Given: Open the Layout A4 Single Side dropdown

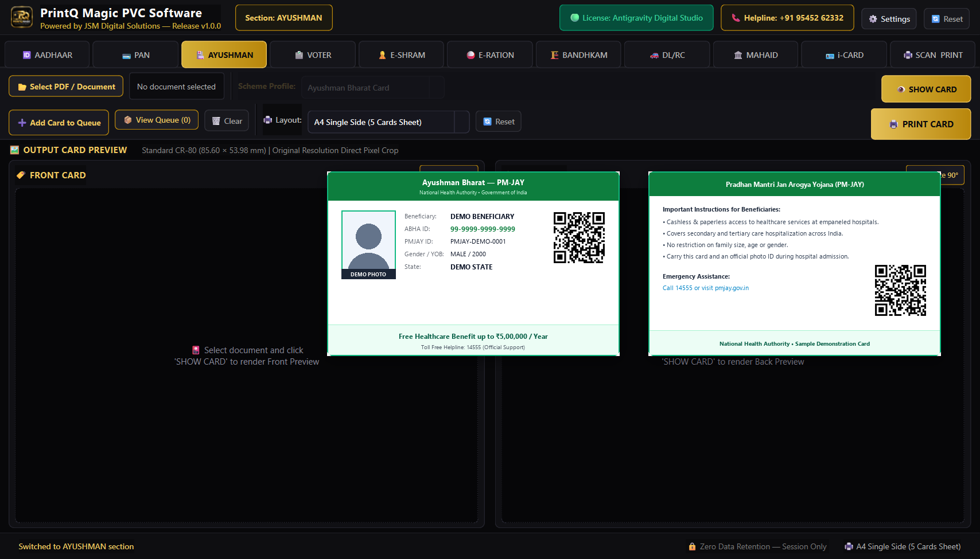Looking at the screenshot, I should (388, 122).
